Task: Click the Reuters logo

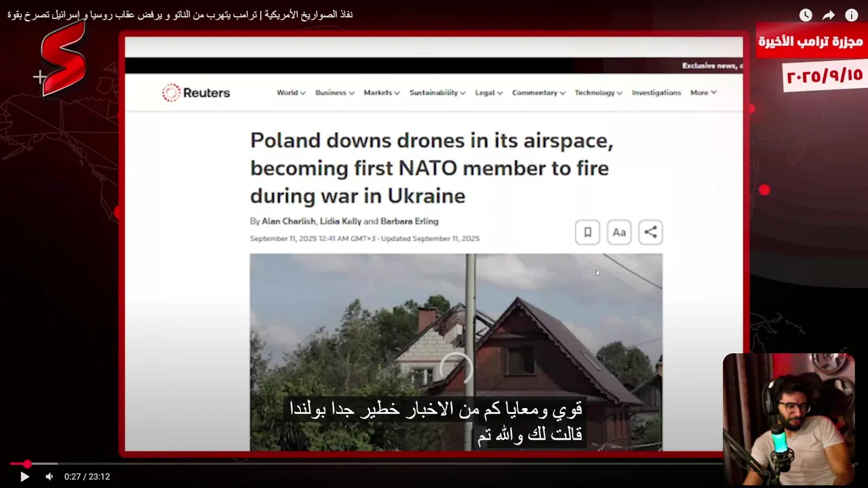Action: [x=196, y=93]
